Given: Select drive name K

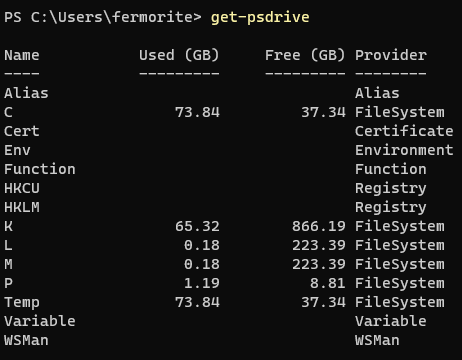Looking at the screenshot, I should click(8, 226).
